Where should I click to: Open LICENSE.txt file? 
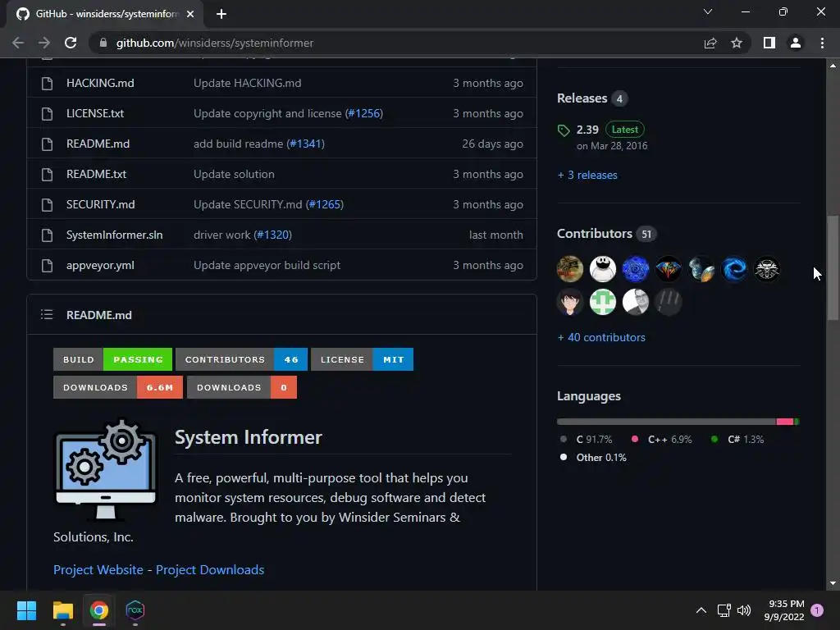95,113
